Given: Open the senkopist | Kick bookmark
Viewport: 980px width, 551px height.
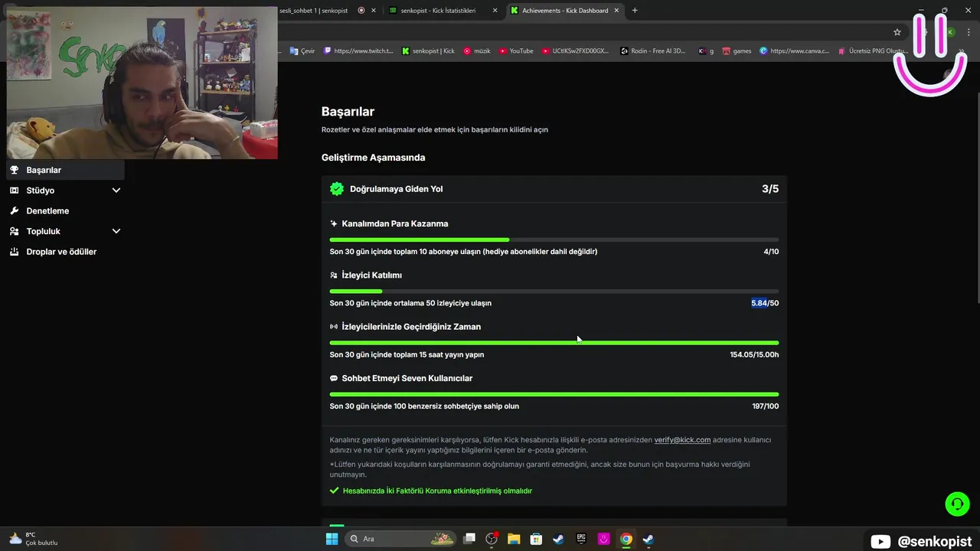Looking at the screenshot, I should 428,51.
